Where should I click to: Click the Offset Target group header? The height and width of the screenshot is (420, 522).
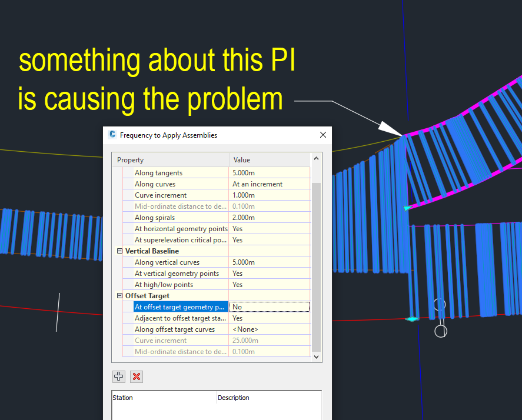[147, 295]
